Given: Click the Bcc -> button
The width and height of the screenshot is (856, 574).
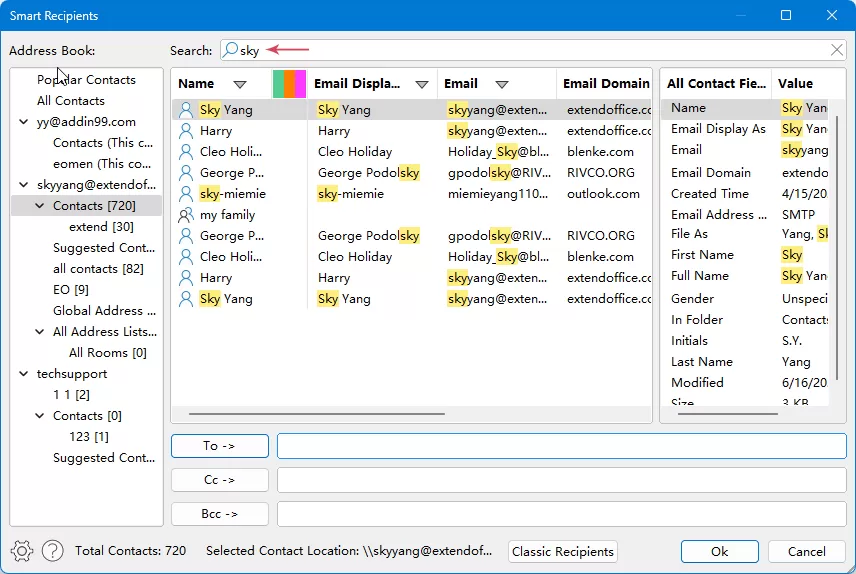Looking at the screenshot, I should [x=219, y=514].
